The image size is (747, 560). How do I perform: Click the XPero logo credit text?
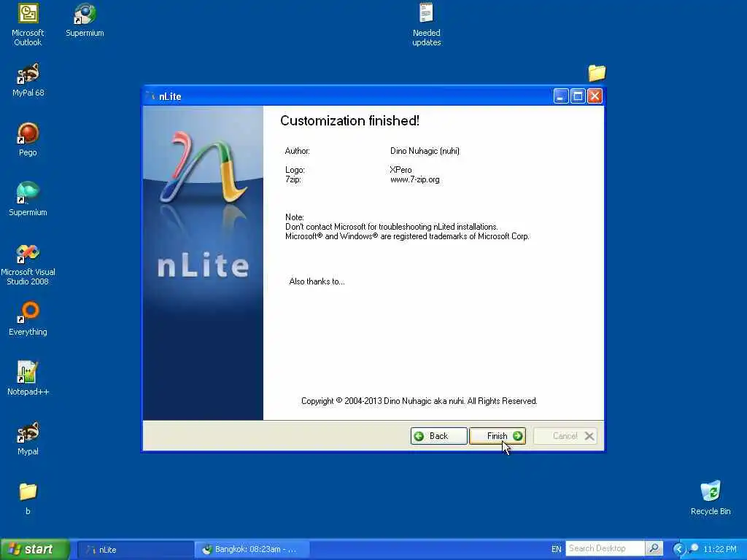400,169
